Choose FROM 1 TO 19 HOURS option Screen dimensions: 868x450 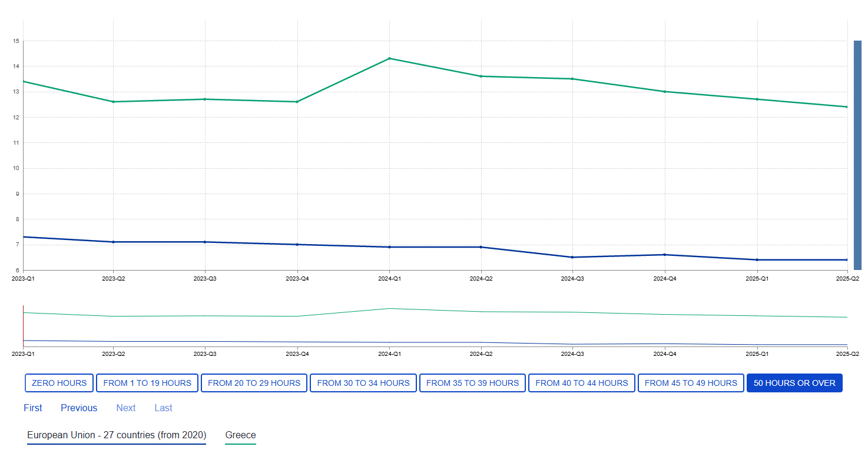tap(147, 383)
